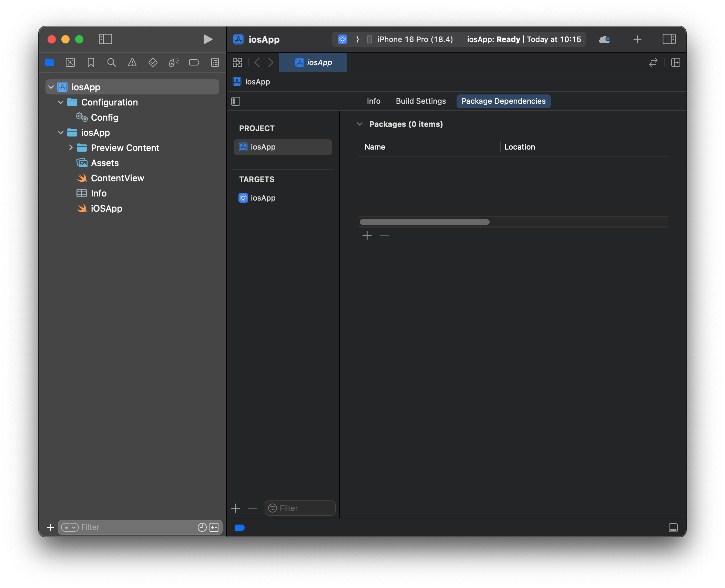Open the Test navigator diamond icon
Image resolution: width=725 pixels, height=588 pixels.
[x=153, y=62]
